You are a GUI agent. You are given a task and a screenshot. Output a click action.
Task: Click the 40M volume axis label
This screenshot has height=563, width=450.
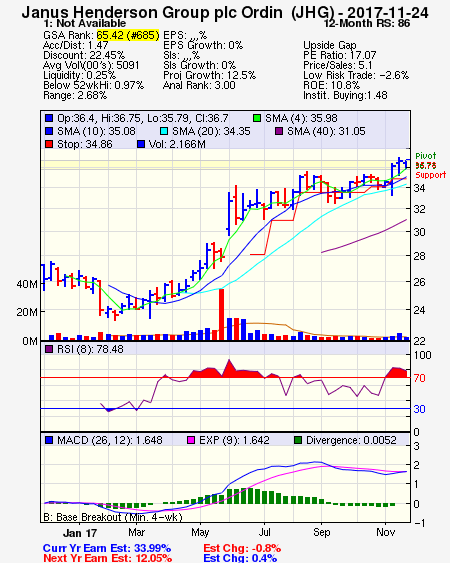(x=27, y=284)
